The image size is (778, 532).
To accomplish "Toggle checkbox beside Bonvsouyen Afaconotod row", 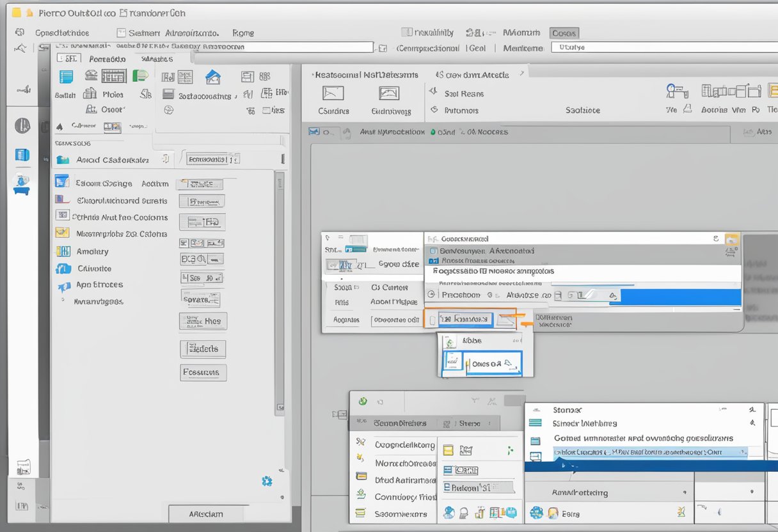I will pos(433,251).
